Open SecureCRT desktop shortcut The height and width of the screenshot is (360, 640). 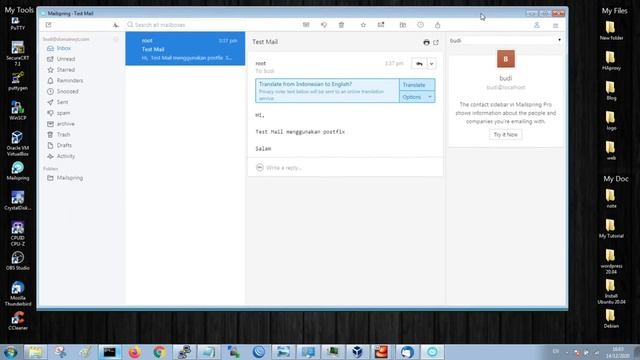click(18, 53)
